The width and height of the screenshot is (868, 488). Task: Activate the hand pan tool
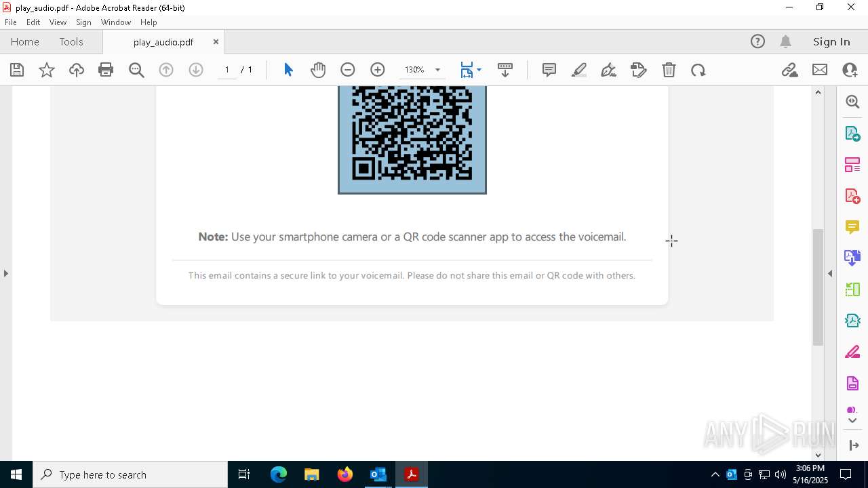pyautogui.click(x=318, y=70)
